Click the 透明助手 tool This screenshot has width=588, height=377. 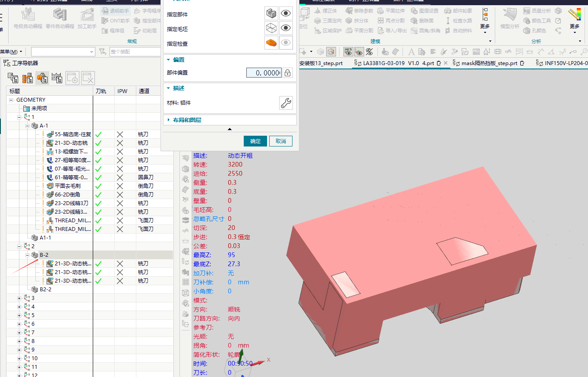pyautogui.click(x=116, y=11)
